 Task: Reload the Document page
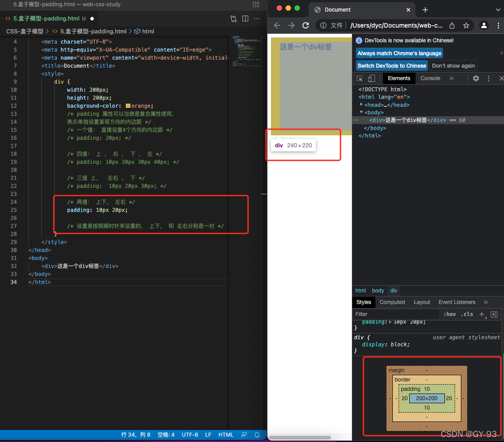[306, 25]
